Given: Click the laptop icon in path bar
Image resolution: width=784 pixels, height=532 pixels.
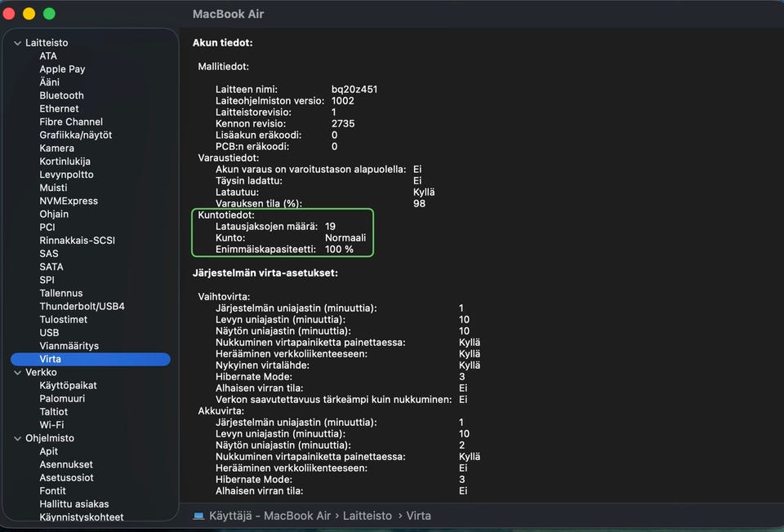Looking at the screenshot, I should tap(198, 516).
